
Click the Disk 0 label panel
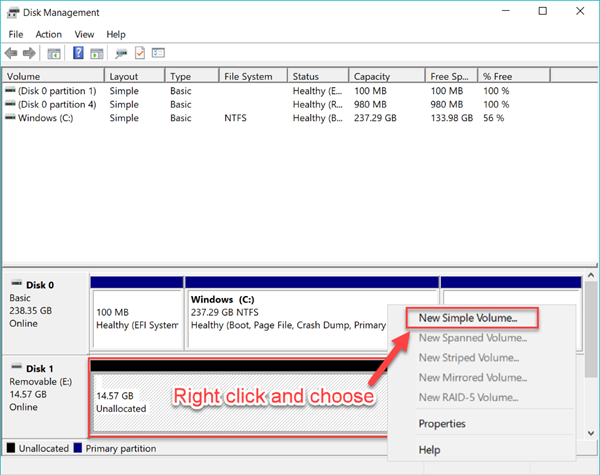click(x=45, y=305)
